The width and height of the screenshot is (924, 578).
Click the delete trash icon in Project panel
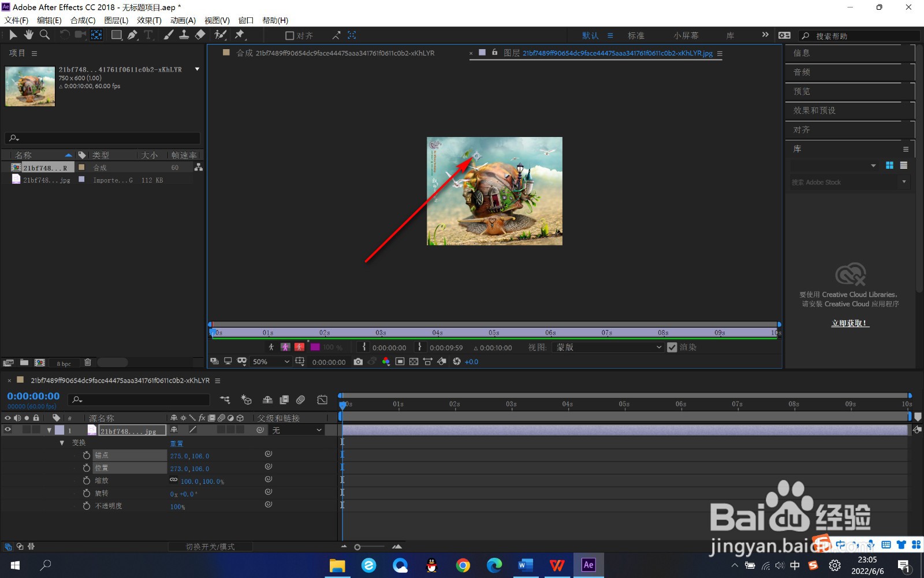[88, 362]
